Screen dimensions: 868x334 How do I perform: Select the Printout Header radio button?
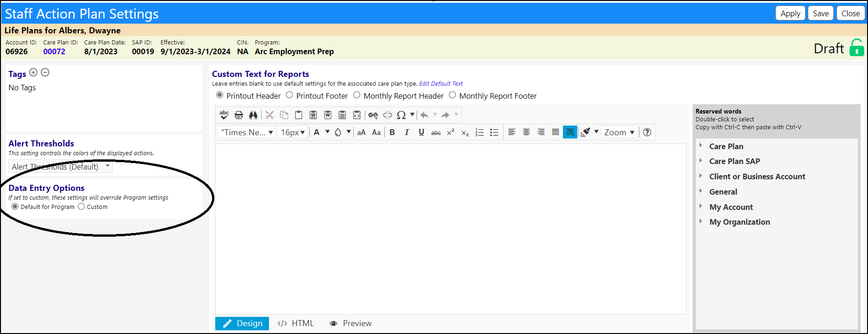click(219, 95)
